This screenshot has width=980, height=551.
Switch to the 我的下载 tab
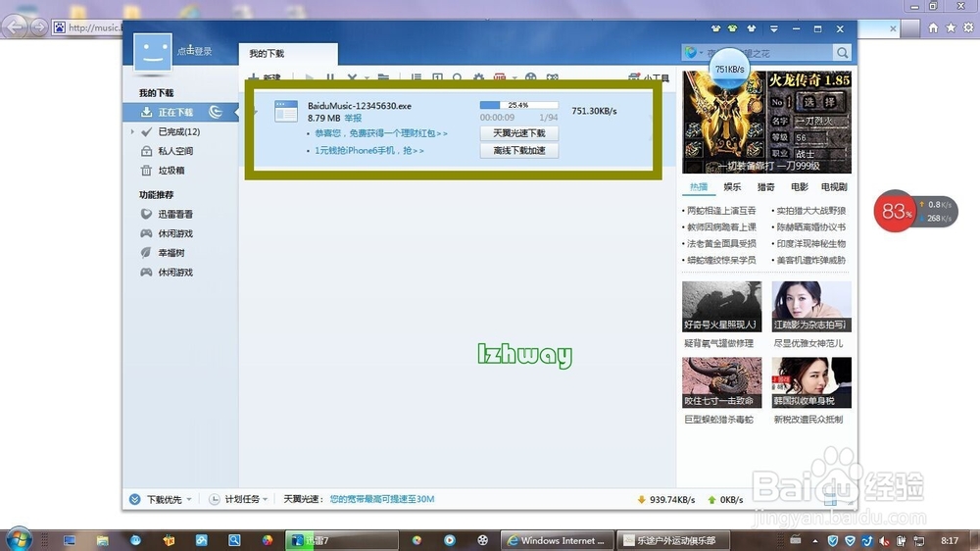click(288, 54)
